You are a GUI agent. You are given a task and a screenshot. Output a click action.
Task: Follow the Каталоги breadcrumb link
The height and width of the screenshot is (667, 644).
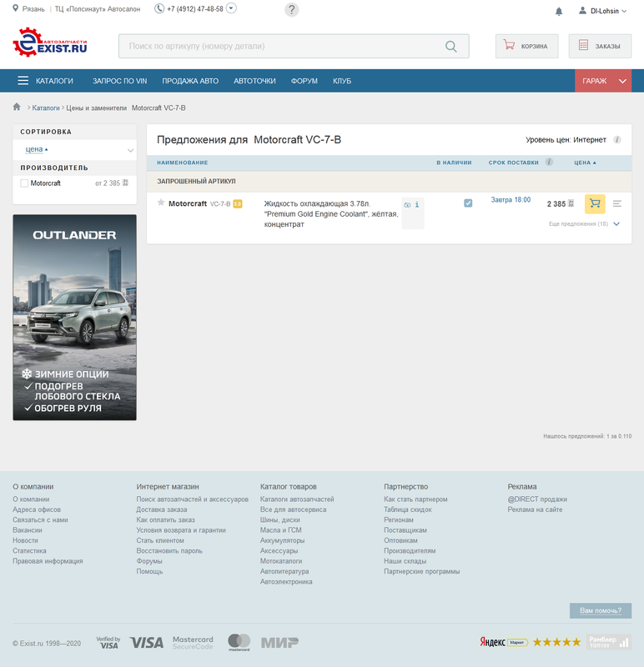click(46, 108)
